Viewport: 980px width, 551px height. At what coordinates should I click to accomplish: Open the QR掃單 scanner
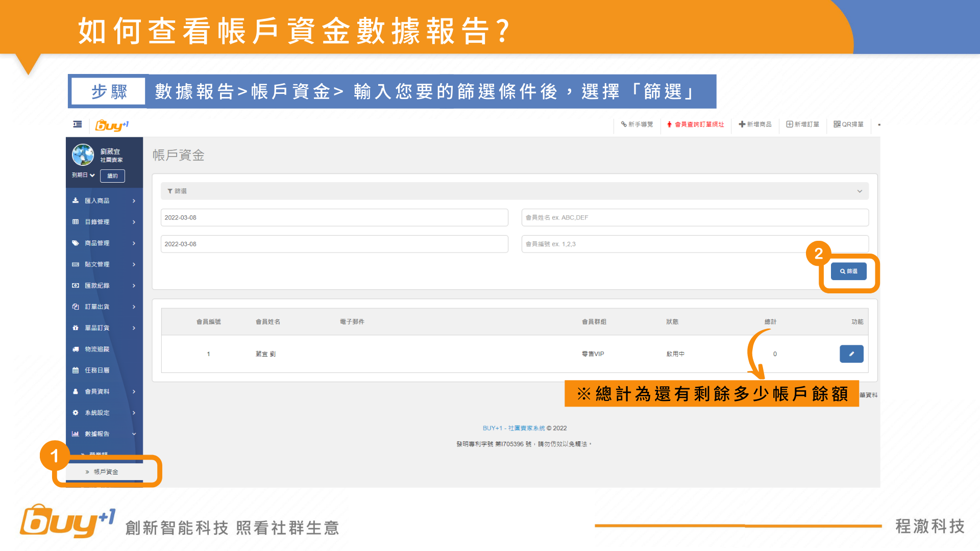[848, 124]
